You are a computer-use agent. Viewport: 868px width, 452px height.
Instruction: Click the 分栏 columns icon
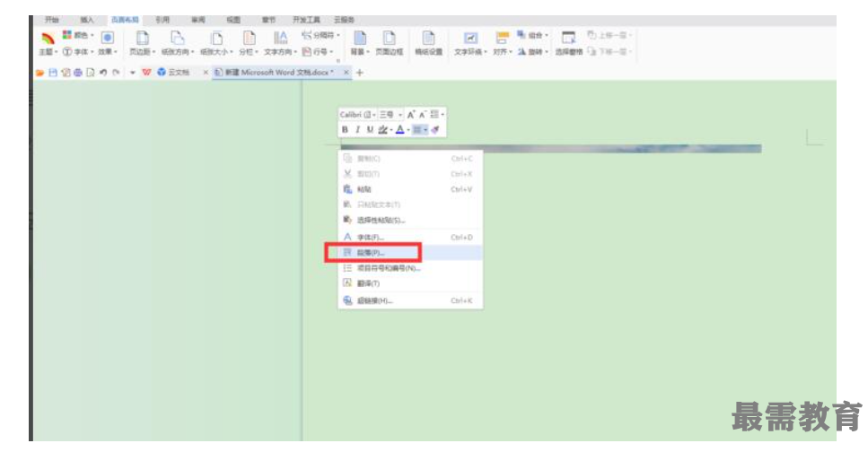250,38
